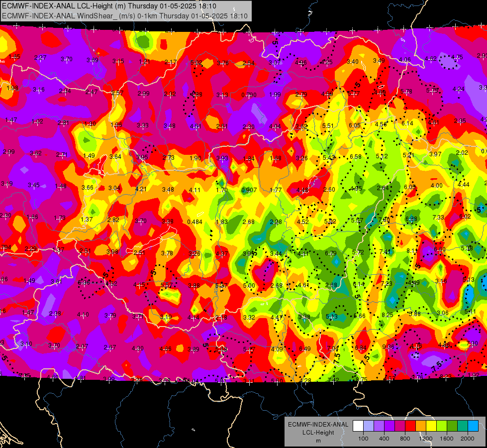
Task: Click the wind shear value 8.25
Action: (x=388, y=315)
